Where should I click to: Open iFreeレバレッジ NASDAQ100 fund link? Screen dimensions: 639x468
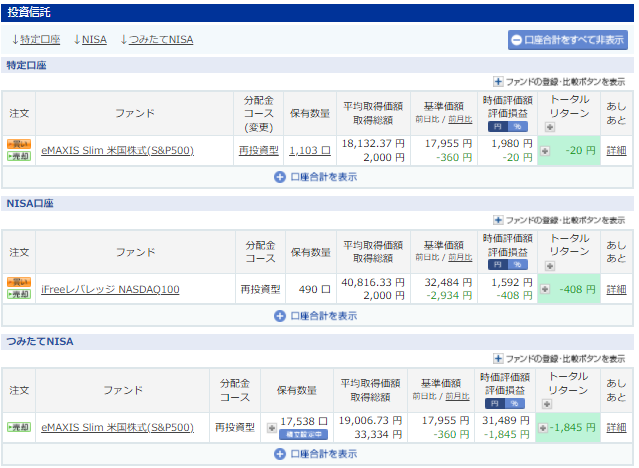point(110,289)
